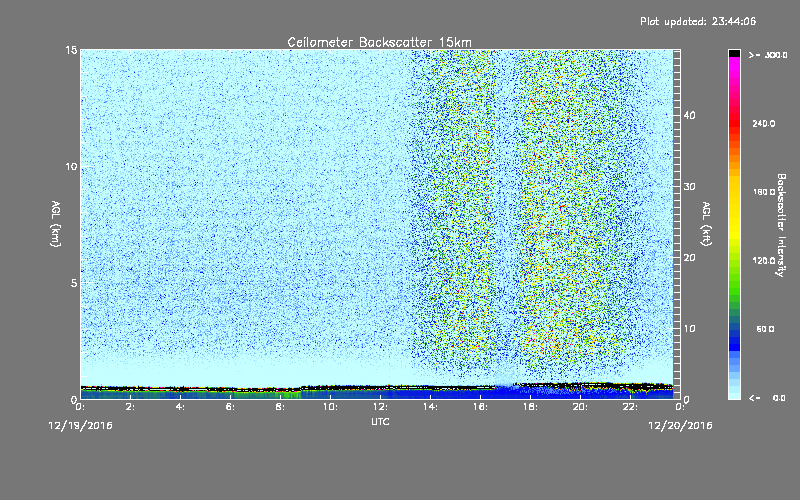
Task: Click the 20: hour tick label
Action: point(580,407)
